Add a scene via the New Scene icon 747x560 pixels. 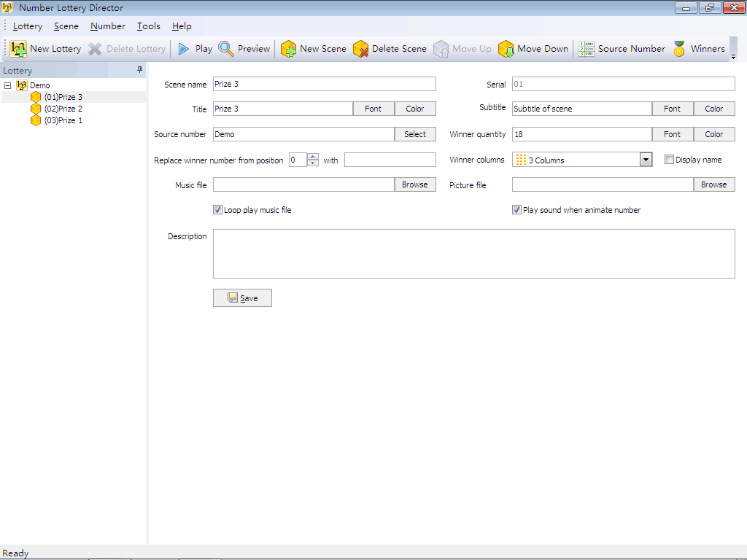(x=288, y=49)
